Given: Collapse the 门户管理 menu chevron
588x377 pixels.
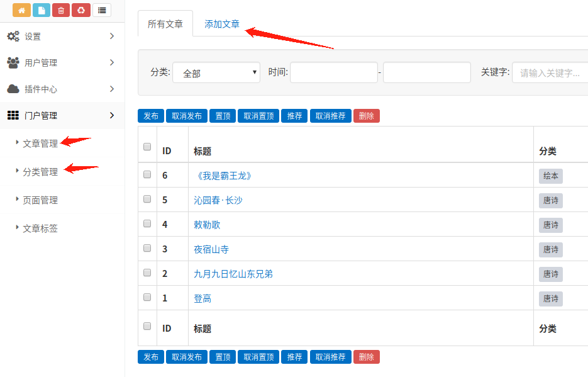Looking at the screenshot, I should (x=112, y=115).
